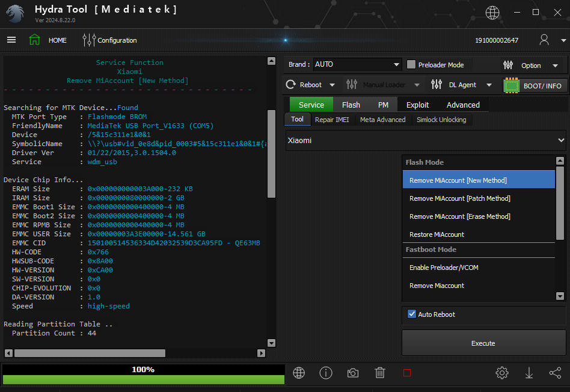Open the Xiaomi brand selection dropdown
570x392 pixels.
click(426, 140)
